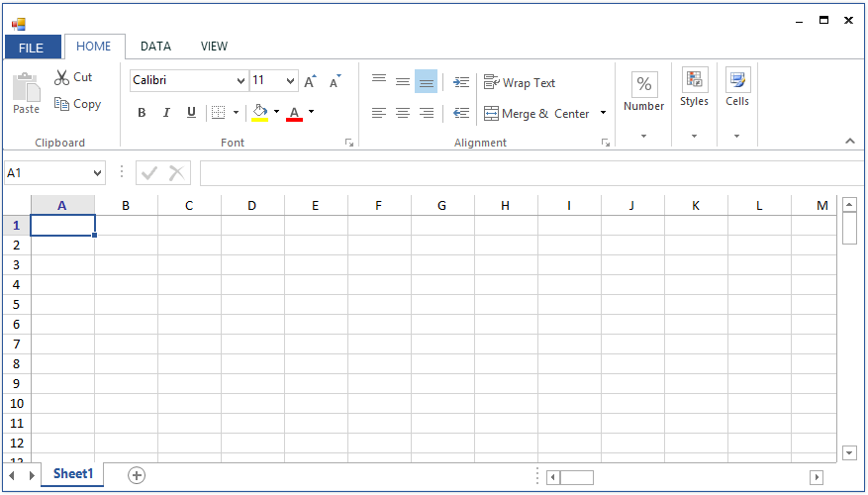
Task: Select row header 10
Action: (x=17, y=404)
